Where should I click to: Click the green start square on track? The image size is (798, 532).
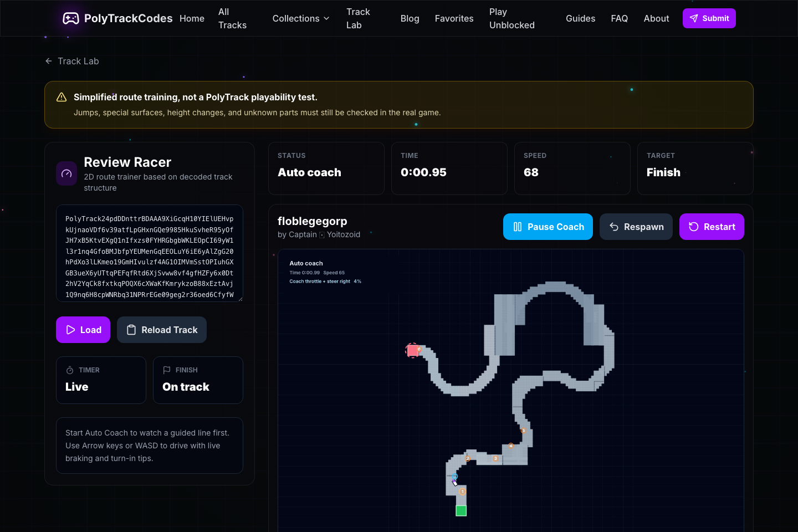pyautogui.click(x=461, y=510)
